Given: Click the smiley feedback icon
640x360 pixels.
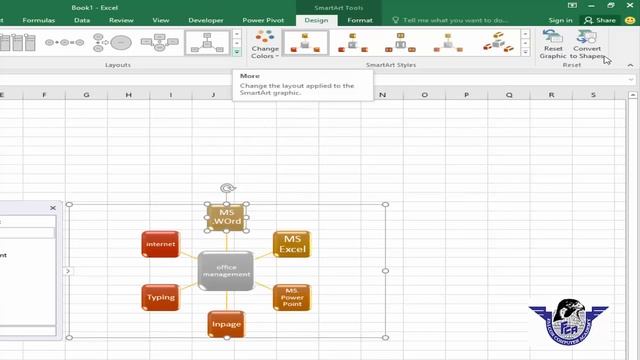Looking at the screenshot, I should [629, 20].
